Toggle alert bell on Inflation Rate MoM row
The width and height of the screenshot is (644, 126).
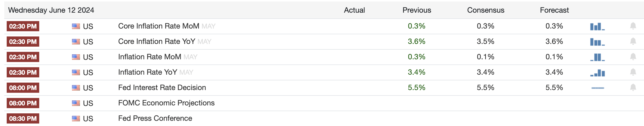click(x=633, y=57)
